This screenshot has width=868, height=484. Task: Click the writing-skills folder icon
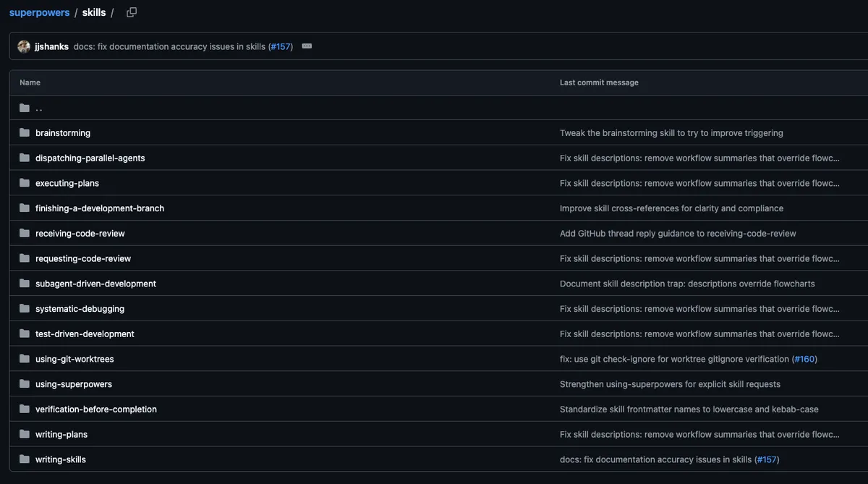tap(25, 459)
